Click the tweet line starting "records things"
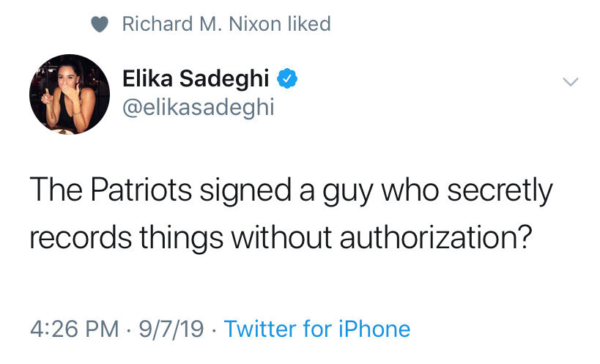The image size is (600, 364). pos(281,237)
